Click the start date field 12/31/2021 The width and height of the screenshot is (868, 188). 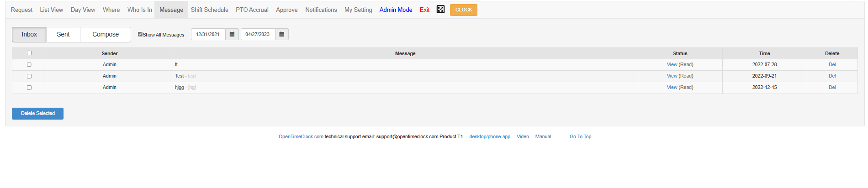pyautogui.click(x=208, y=34)
